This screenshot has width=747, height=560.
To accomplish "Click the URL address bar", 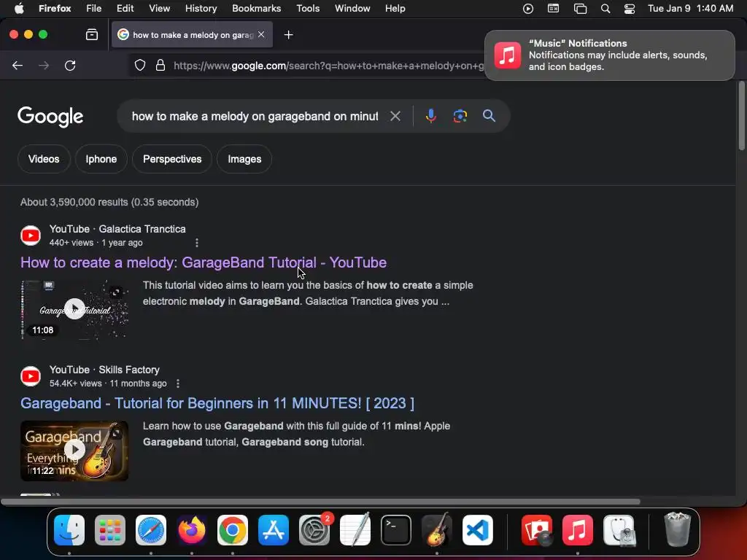I will point(329,66).
